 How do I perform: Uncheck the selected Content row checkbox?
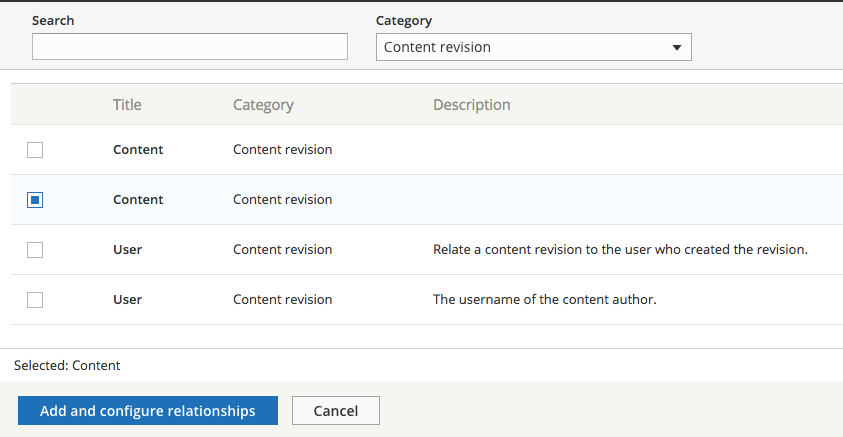point(35,200)
